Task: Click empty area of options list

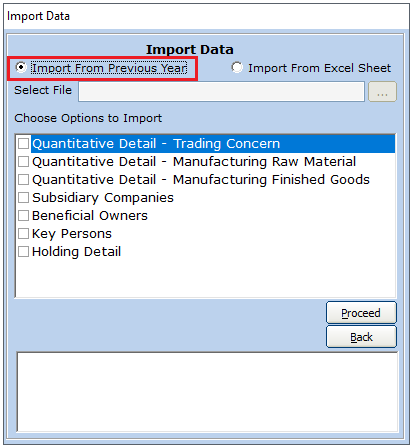Action: coord(205,278)
